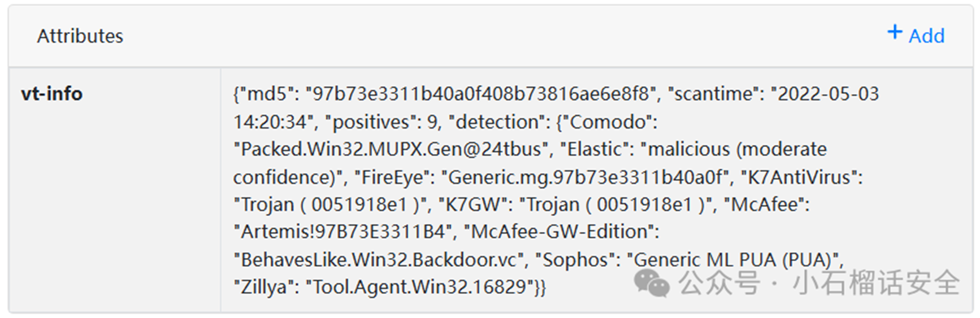Click the plus icon beside Add
The height and width of the screenshot is (318, 980).
894,32
